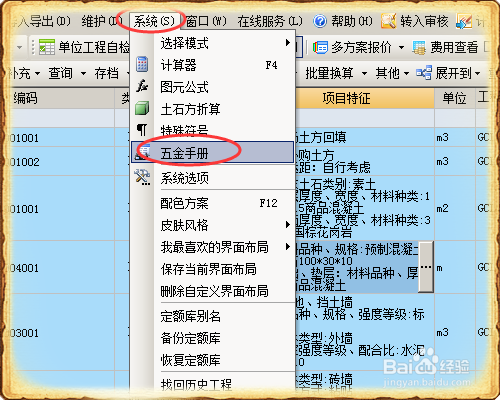Select 图元公式 from the menu

tap(213, 87)
